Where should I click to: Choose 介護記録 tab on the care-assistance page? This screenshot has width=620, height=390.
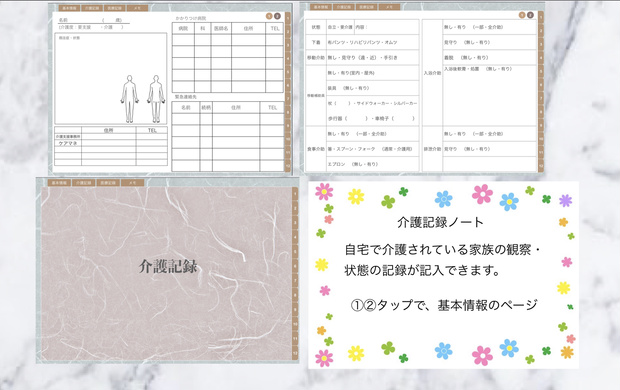(x=343, y=7)
